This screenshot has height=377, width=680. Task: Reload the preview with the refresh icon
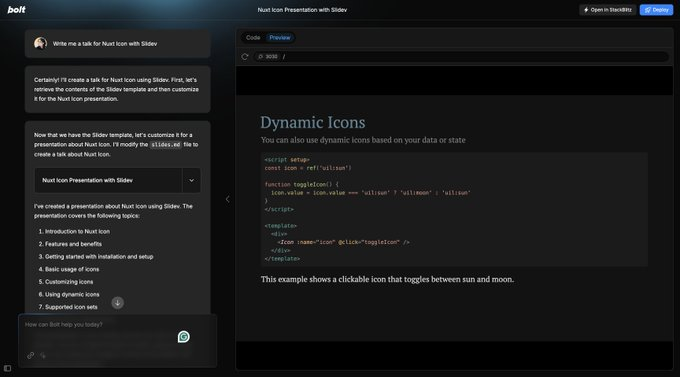(x=245, y=56)
